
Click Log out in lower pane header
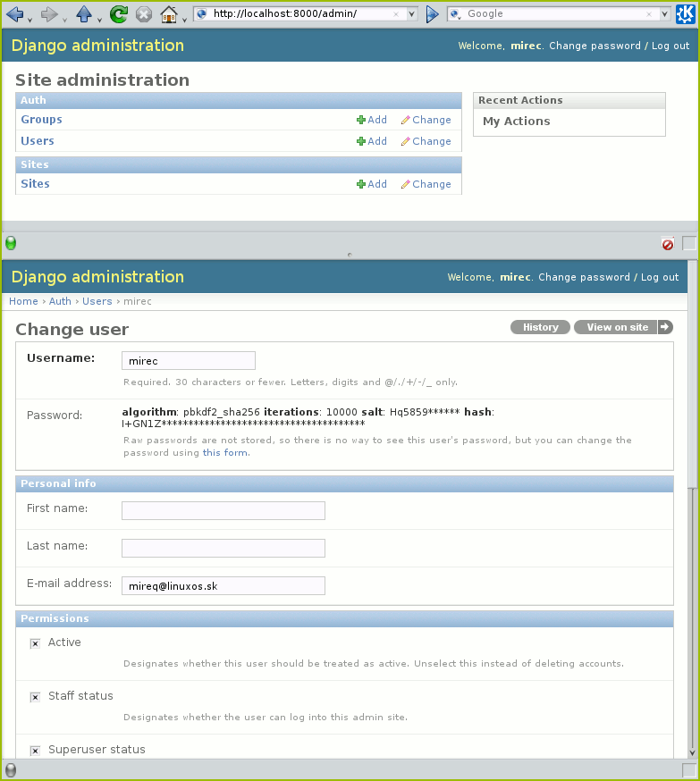(660, 277)
